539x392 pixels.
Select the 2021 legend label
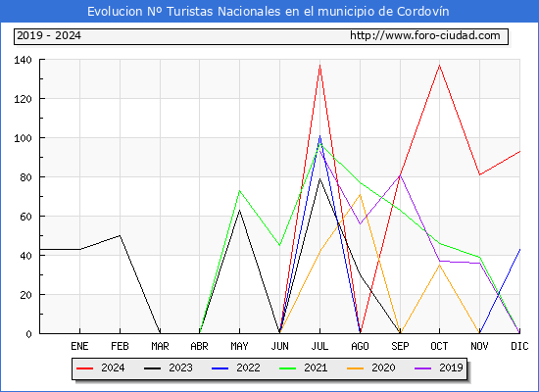[316, 367]
